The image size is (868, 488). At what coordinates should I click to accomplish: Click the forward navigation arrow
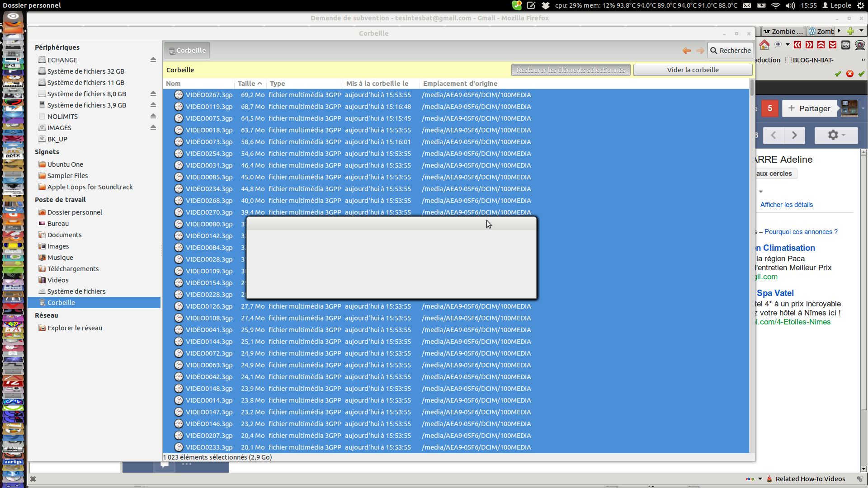point(700,51)
